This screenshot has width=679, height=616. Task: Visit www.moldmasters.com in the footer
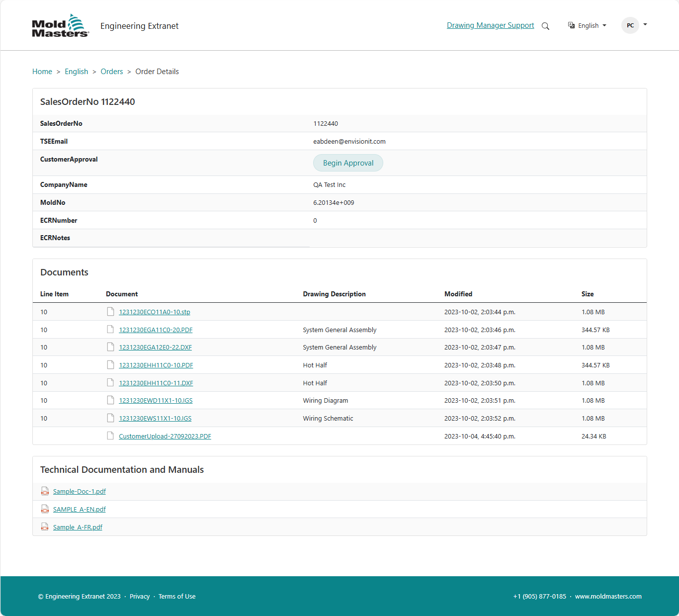(608, 596)
